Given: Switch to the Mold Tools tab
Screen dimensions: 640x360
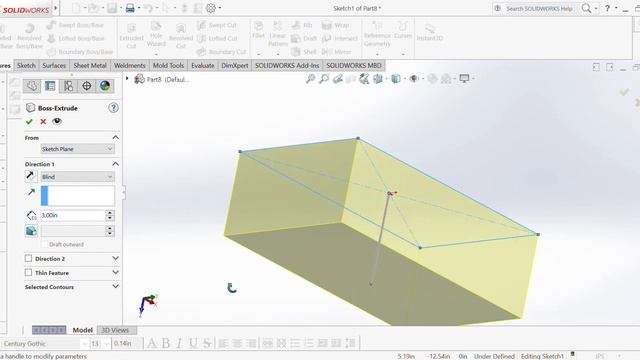Looking at the screenshot, I should click(168, 65).
